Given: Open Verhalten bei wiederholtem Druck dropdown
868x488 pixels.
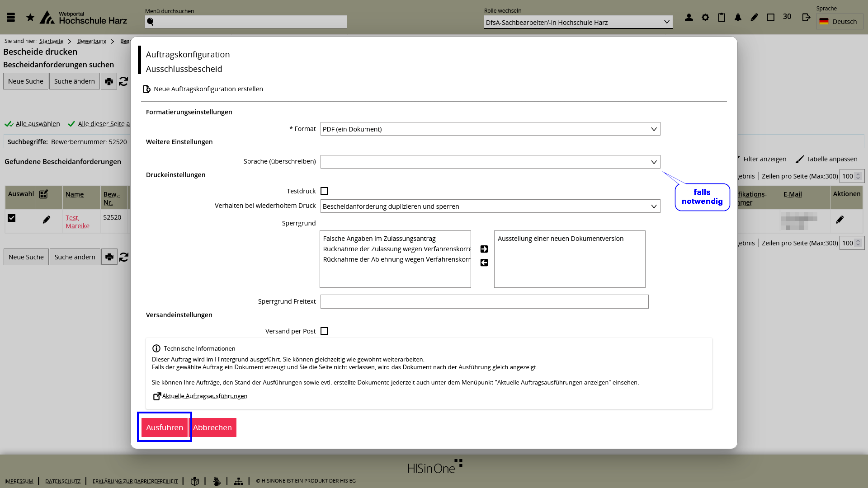Looking at the screenshot, I should click(x=490, y=206).
